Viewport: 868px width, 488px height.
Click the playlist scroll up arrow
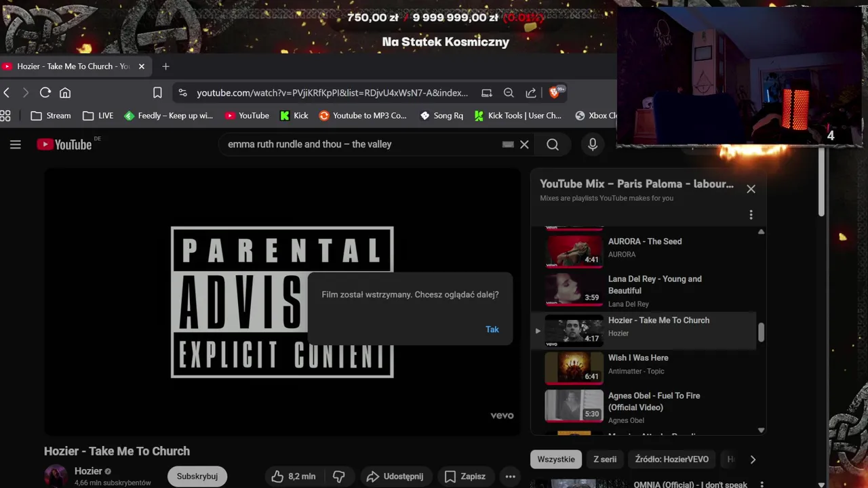coord(761,232)
